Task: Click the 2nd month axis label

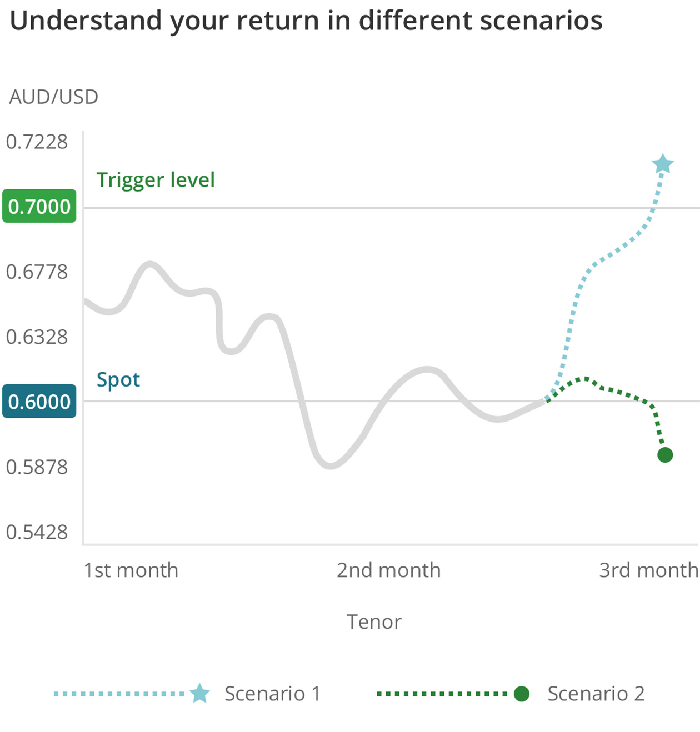Action: point(388,570)
